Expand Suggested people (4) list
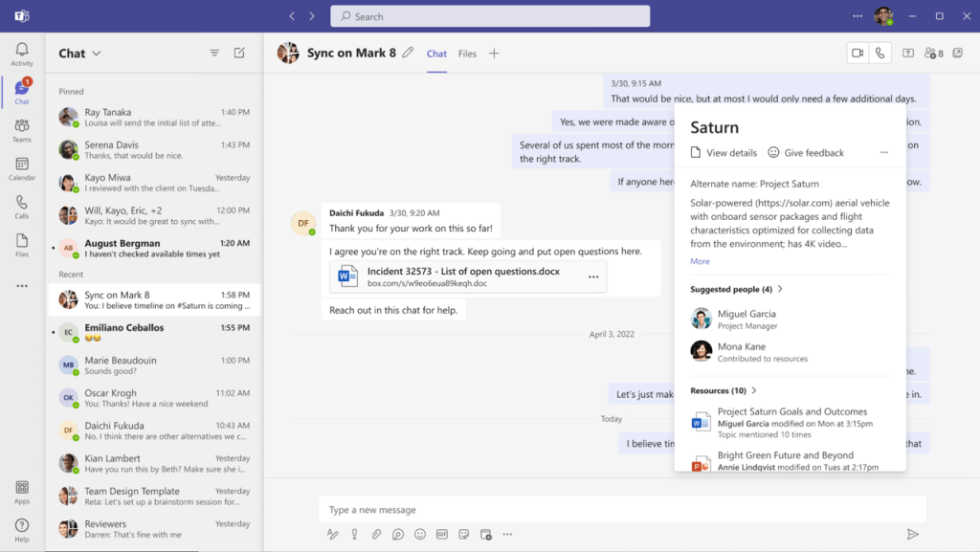This screenshot has height=552, width=980. [x=780, y=289]
